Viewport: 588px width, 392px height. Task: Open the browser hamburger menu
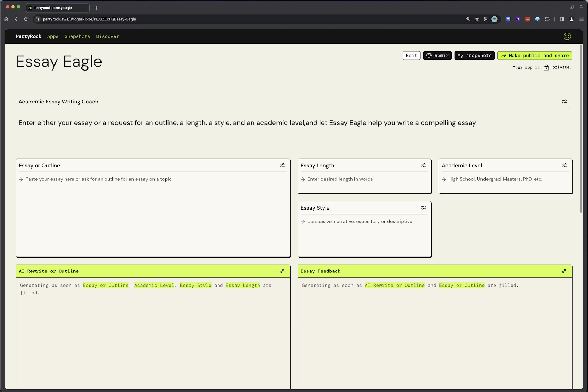(x=581, y=19)
